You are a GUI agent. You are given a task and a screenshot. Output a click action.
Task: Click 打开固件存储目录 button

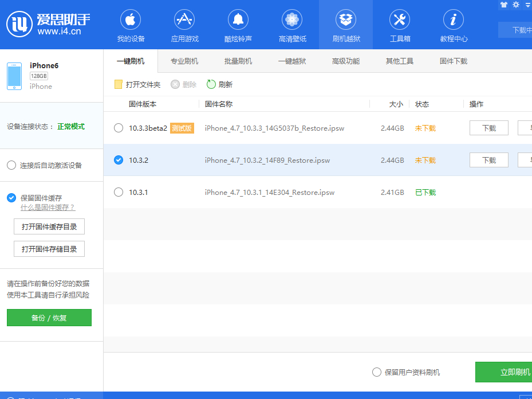pyautogui.click(x=49, y=249)
